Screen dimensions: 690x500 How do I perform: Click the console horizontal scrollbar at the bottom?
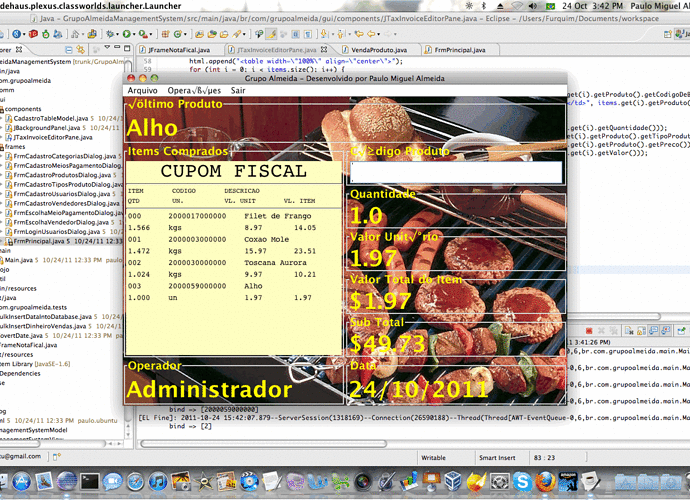point(263,444)
